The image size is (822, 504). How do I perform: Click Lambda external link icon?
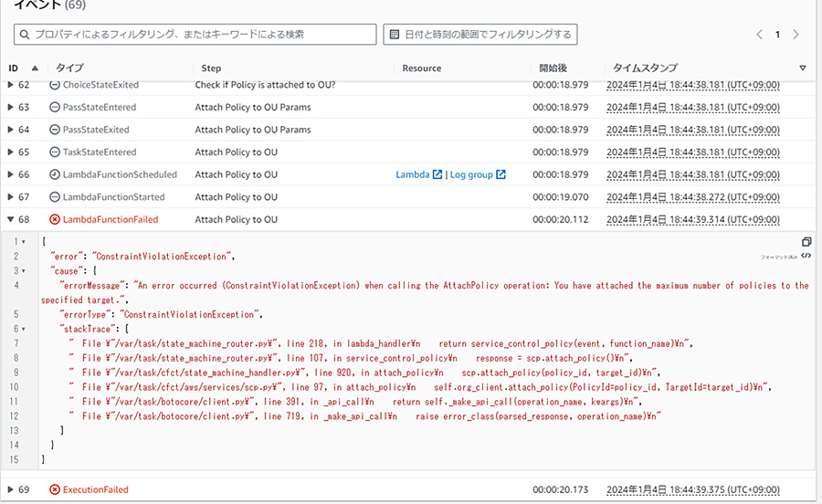[437, 174]
